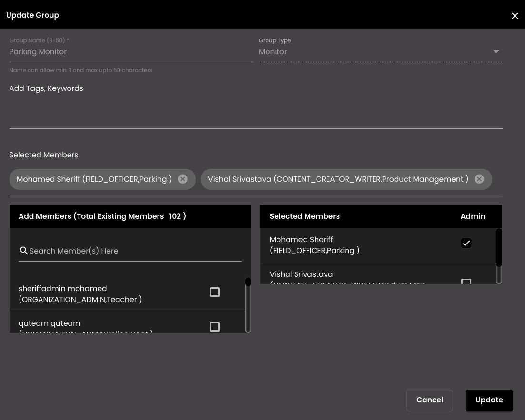
Task: Uncheck Admin for Mohamed Sheriff
Action: click(x=466, y=243)
